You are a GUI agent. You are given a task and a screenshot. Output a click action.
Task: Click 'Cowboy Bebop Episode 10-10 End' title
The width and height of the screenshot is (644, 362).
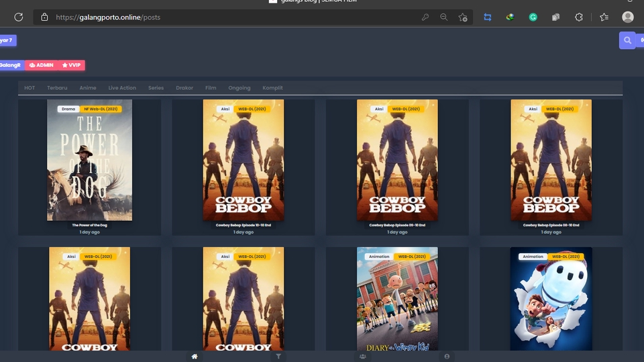click(x=244, y=225)
